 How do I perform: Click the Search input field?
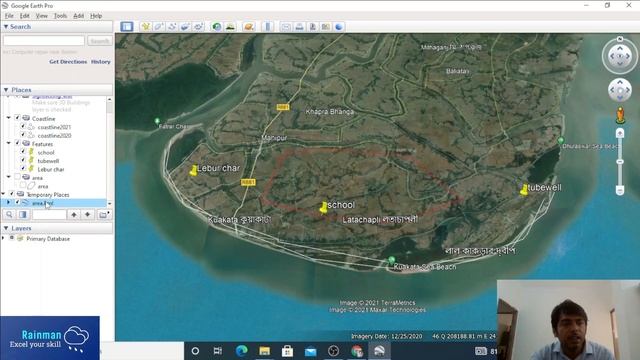pyautogui.click(x=44, y=41)
